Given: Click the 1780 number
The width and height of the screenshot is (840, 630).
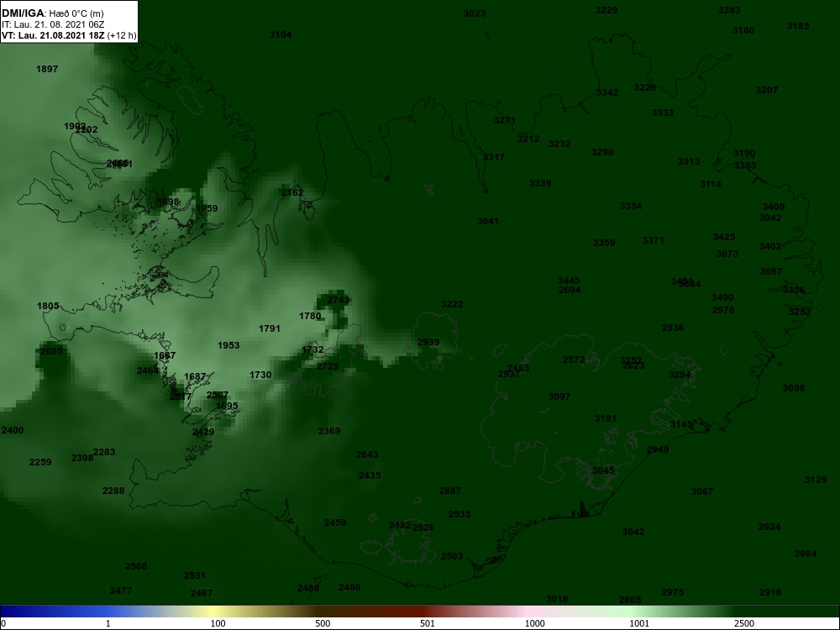Looking at the screenshot, I should click(310, 316).
